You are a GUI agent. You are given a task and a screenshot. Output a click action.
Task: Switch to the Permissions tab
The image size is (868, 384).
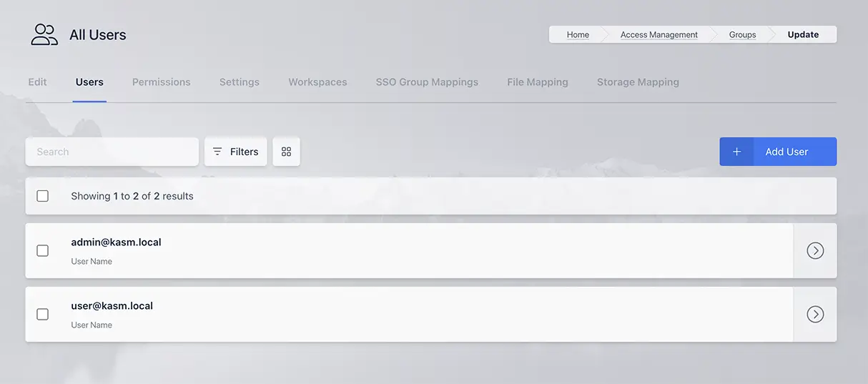[161, 82]
